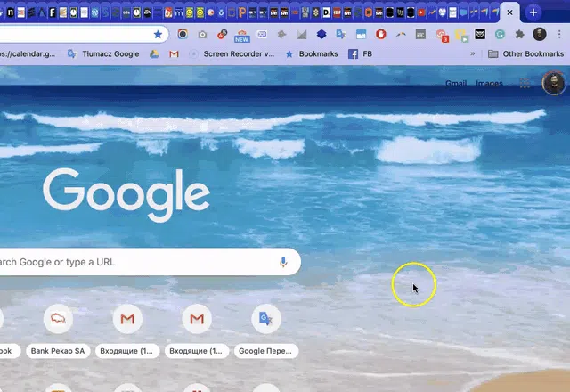This screenshot has width=570, height=392.
Task: Open Google Drive bookmark icon
Action: (x=154, y=54)
